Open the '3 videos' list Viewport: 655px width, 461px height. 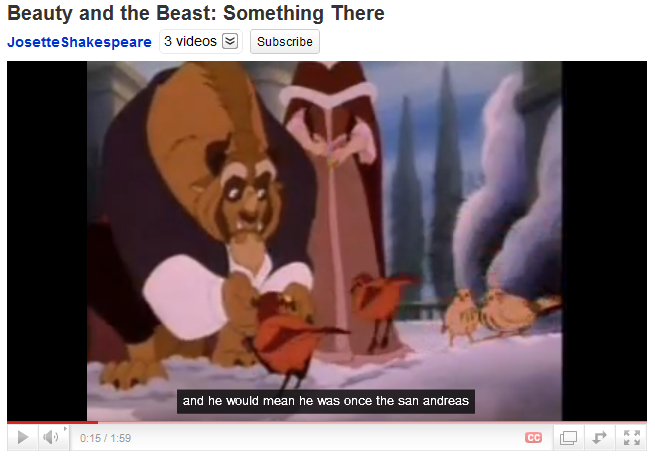click(x=190, y=41)
